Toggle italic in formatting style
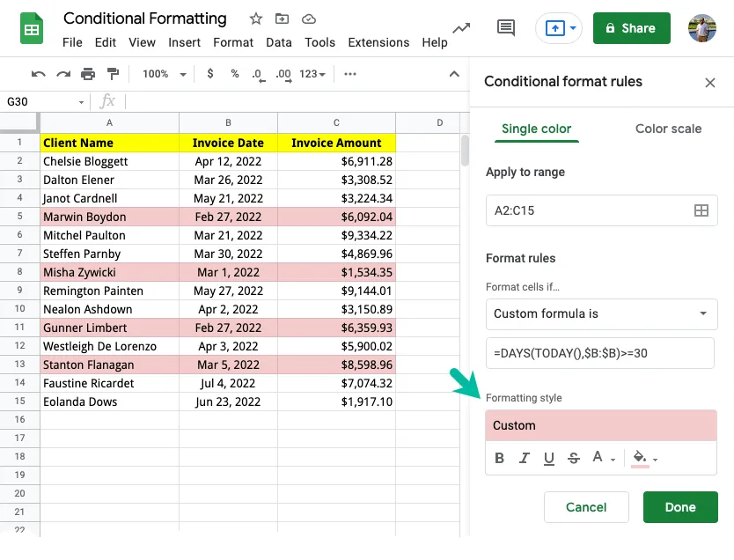 (525, 458)
